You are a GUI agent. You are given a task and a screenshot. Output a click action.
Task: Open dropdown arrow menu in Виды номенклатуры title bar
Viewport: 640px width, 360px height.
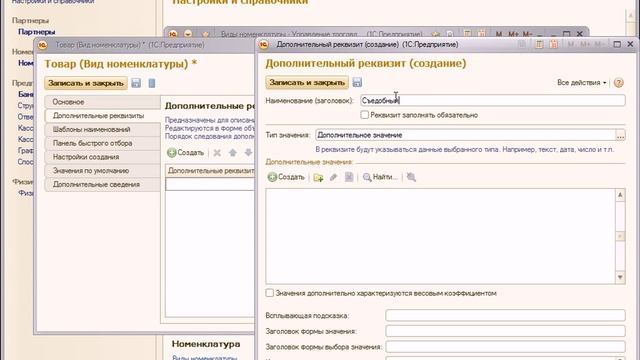188,34
